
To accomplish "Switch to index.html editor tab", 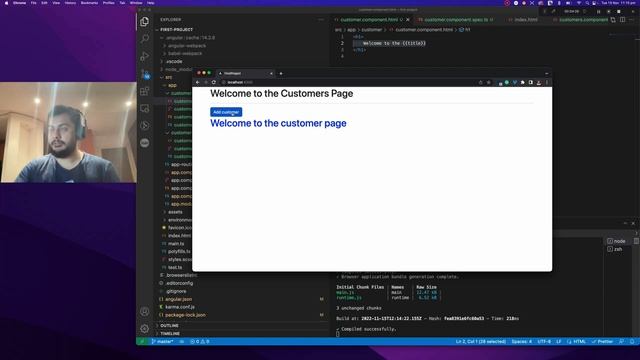I will [x=526, y=20].
